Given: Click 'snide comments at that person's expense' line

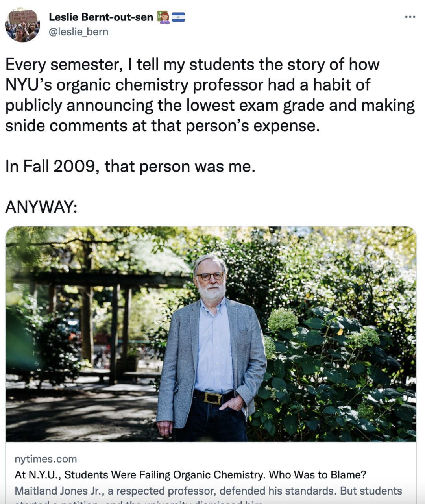Looking at the screenshot, I should tap(163, 126).
